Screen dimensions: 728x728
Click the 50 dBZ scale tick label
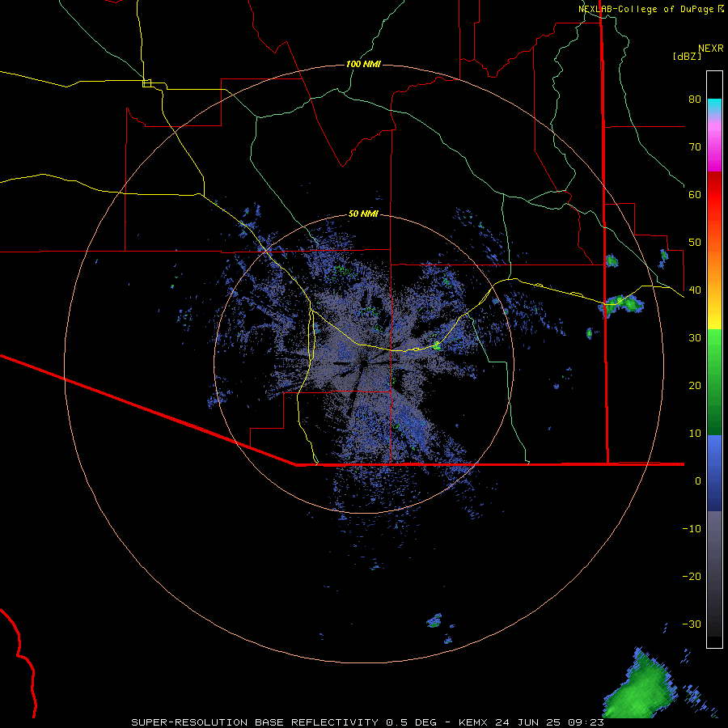pyautogui.click(x=695, y=243)
